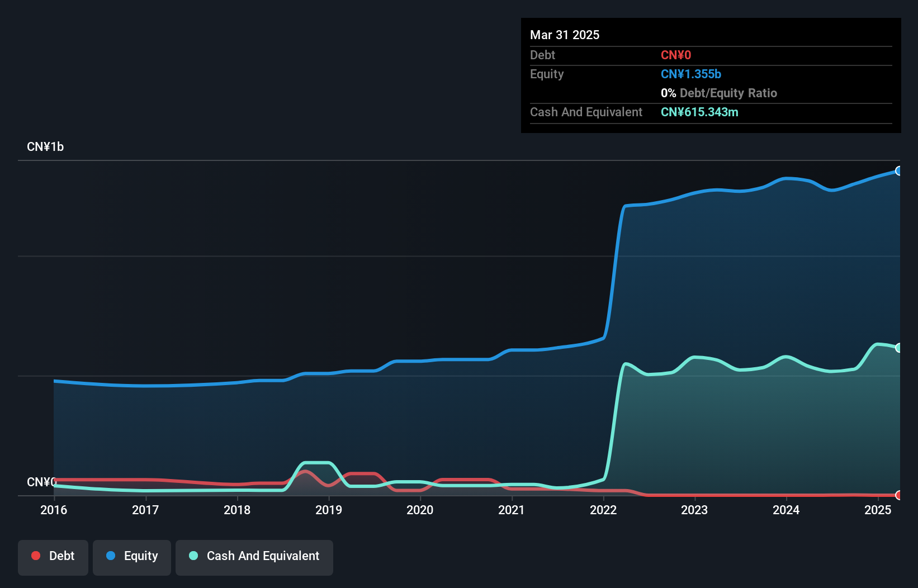Click the Mar 31 2025 tooltip date

click(565, 35)
